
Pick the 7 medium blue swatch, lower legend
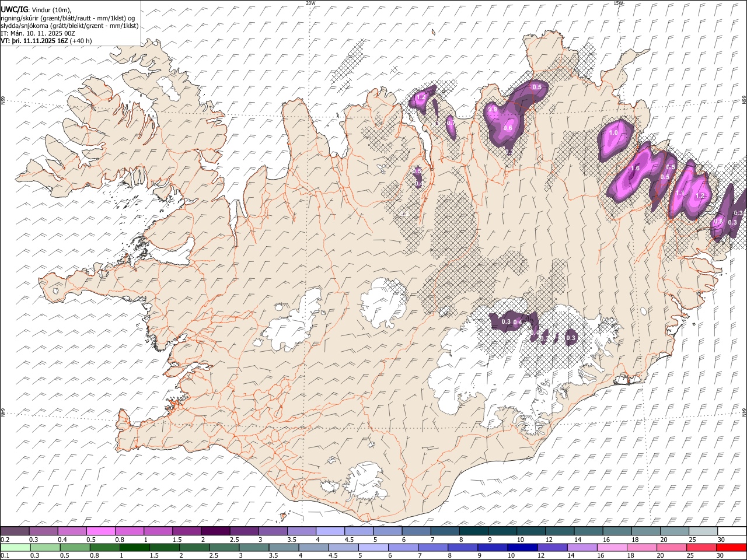tap(432, 548)
